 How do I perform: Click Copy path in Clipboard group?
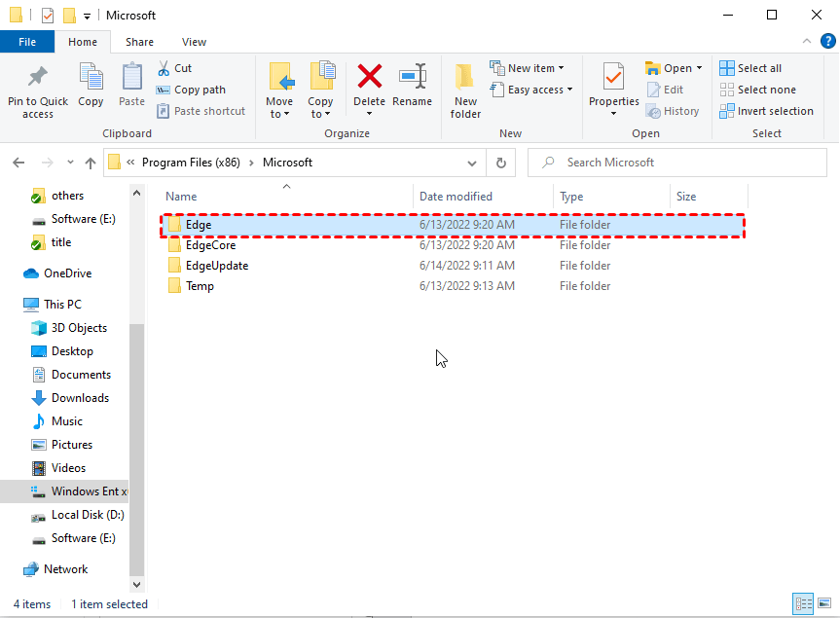click(191, 90)
